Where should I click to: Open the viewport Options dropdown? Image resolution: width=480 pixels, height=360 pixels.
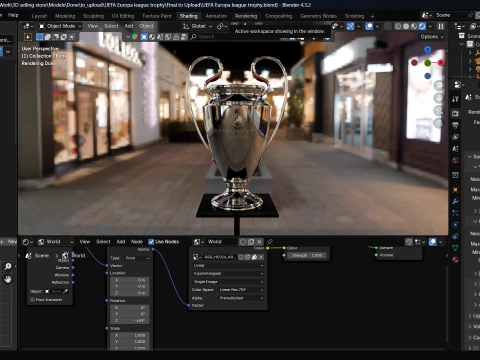(432, 37)
